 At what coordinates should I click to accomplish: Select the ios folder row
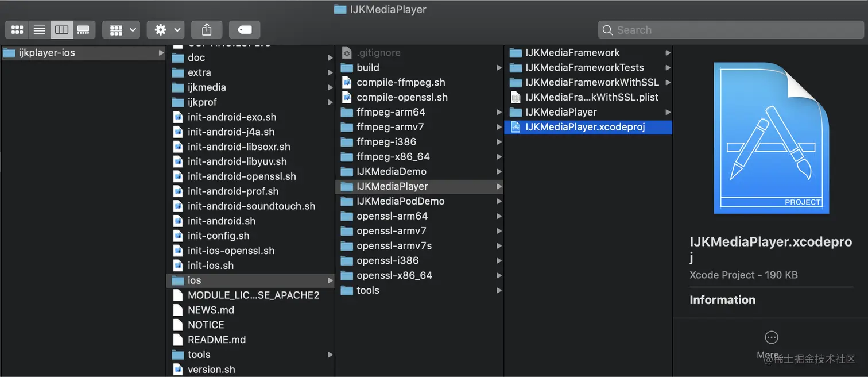point(251,280)
